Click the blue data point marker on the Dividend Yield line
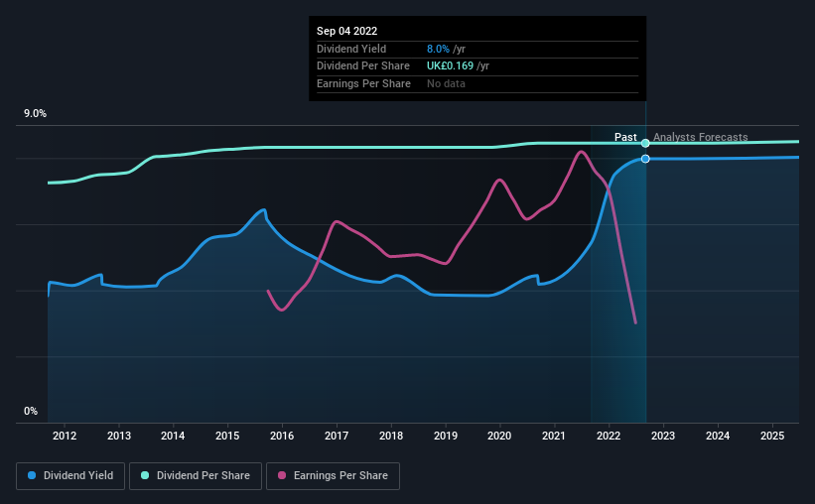815x504 pixels. [x=645, y=159]
